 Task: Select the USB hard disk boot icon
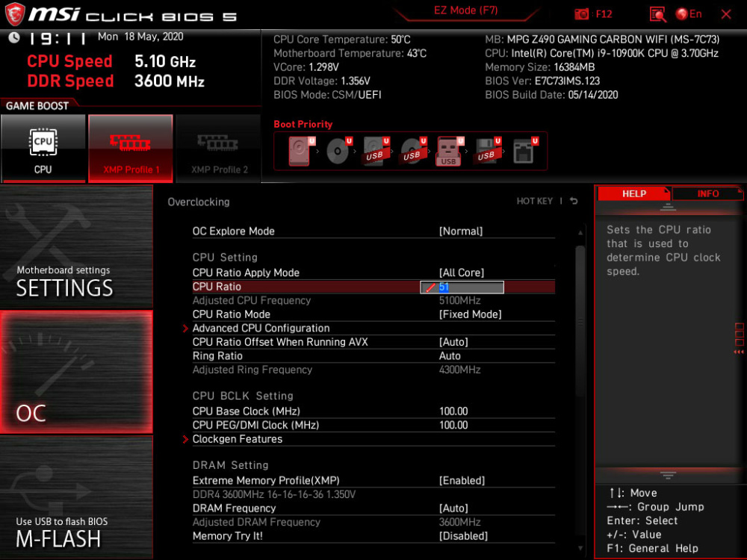376,152
